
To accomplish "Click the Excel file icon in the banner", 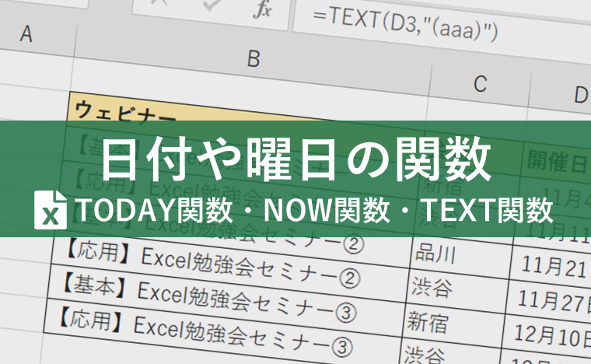I will [x=51, y=210].
